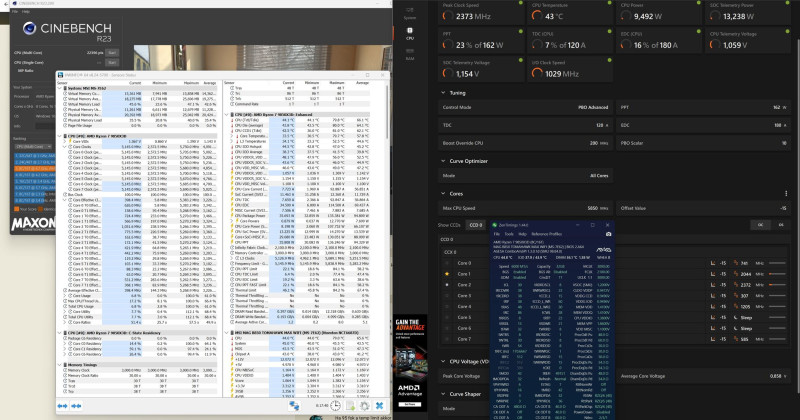
Task: Collapse the Curve Optimizer section
Action: coord(443,161)
